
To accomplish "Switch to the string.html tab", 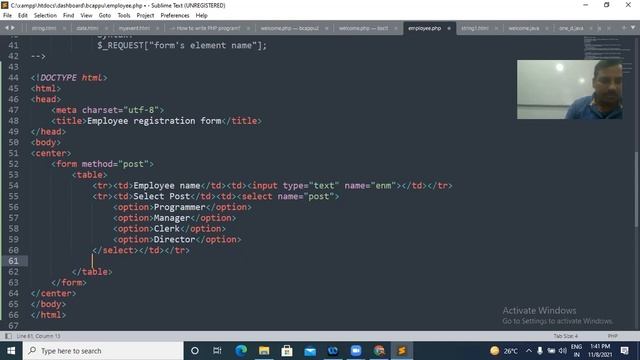I will point(44,28).
